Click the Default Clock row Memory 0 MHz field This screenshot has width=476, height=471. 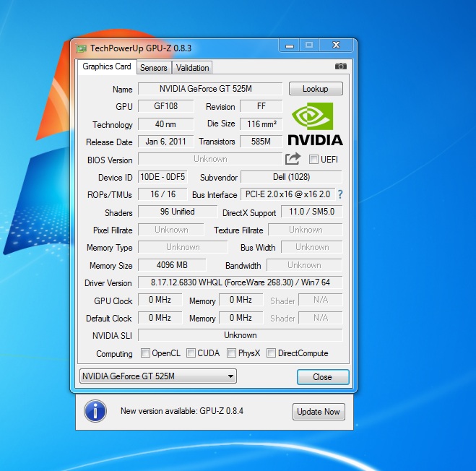[241, 318]
